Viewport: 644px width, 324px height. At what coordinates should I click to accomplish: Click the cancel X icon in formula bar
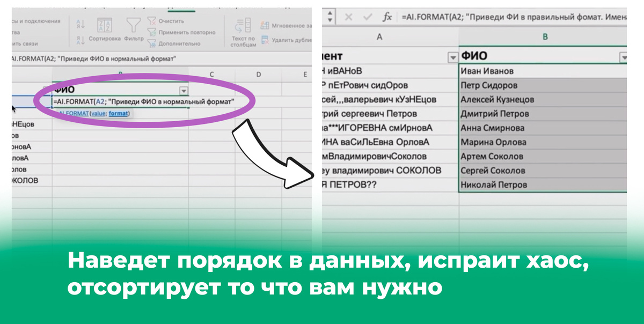(348, 17)
